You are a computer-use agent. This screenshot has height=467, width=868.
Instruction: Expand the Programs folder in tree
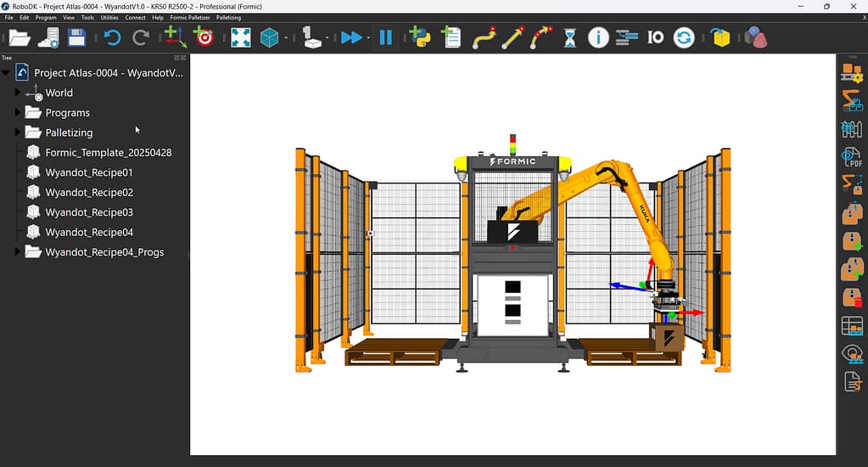18,112
